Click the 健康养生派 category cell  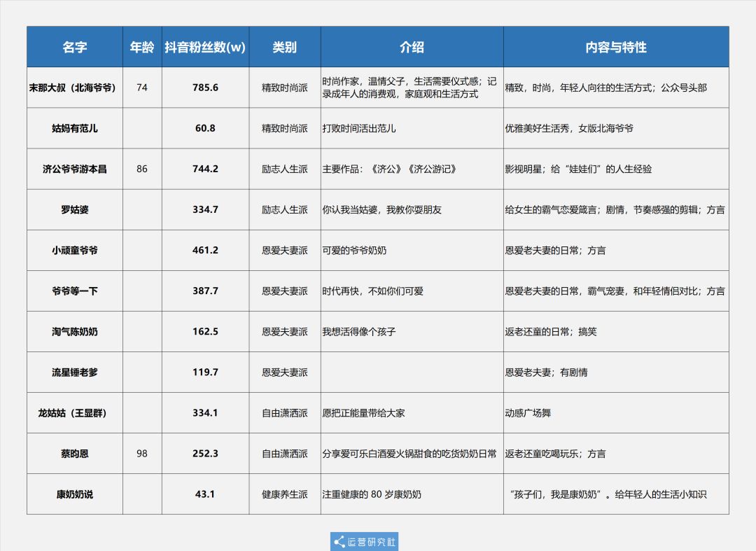tap(284, 494)
